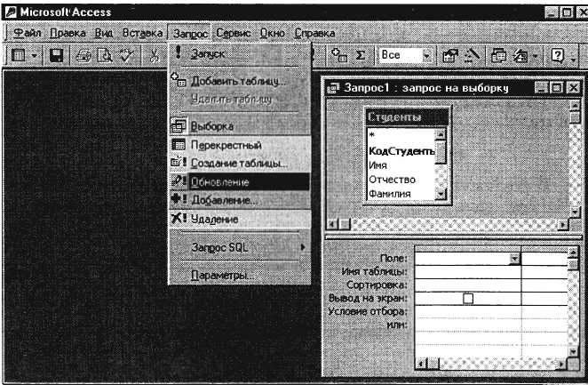Viewport: 588px width, 385px height.
Task: Click the icon next to Выборка
Action: point(179,126)
